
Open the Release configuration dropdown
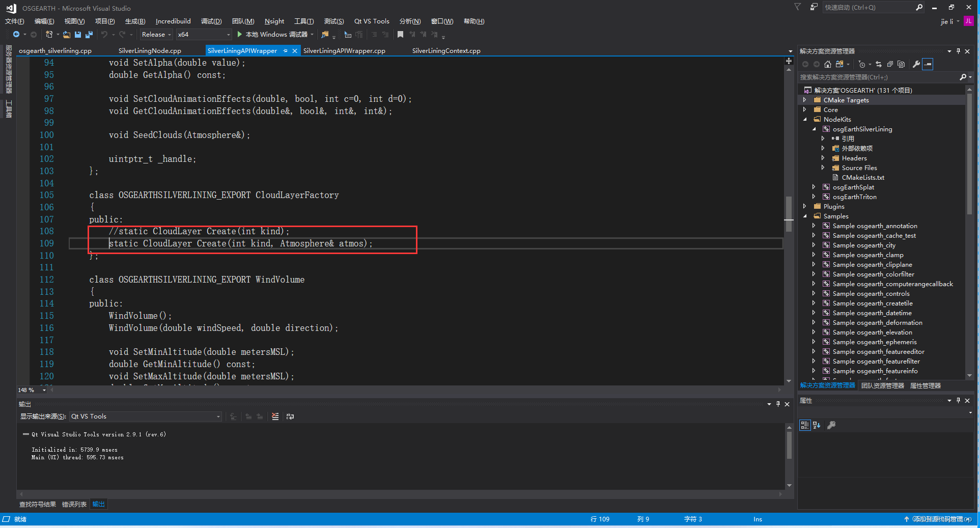click(156, 35)
